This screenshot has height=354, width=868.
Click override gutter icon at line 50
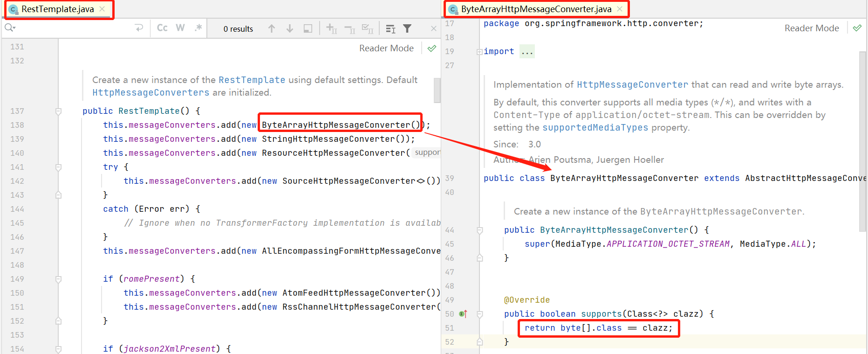tap(463, 314)
